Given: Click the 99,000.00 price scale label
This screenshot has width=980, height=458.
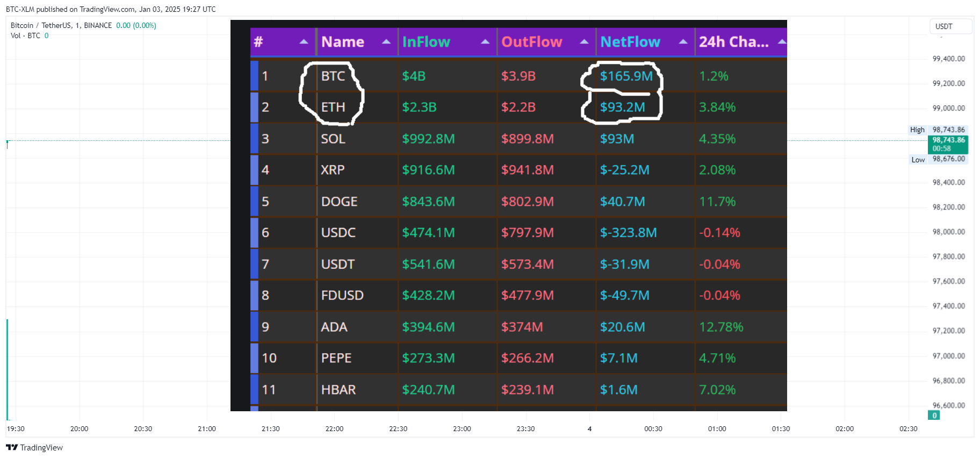Looking at the screenshot, I should pos(948,108).
